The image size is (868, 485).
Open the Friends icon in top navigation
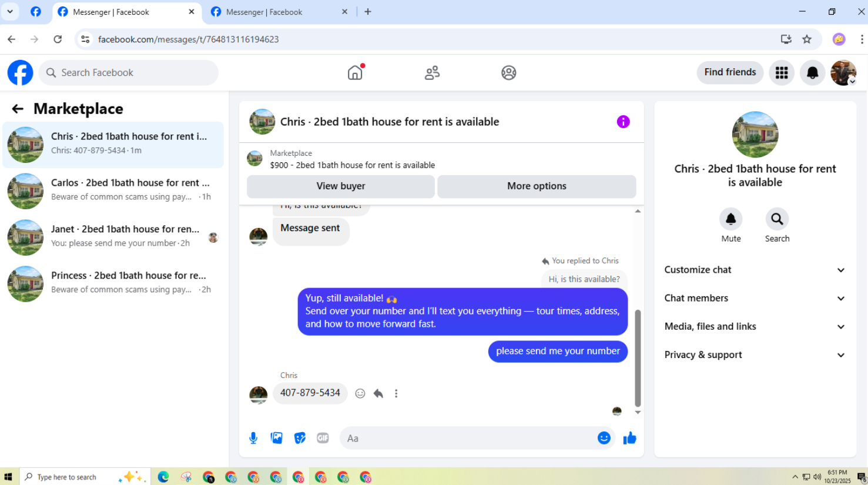click(432, 72)
